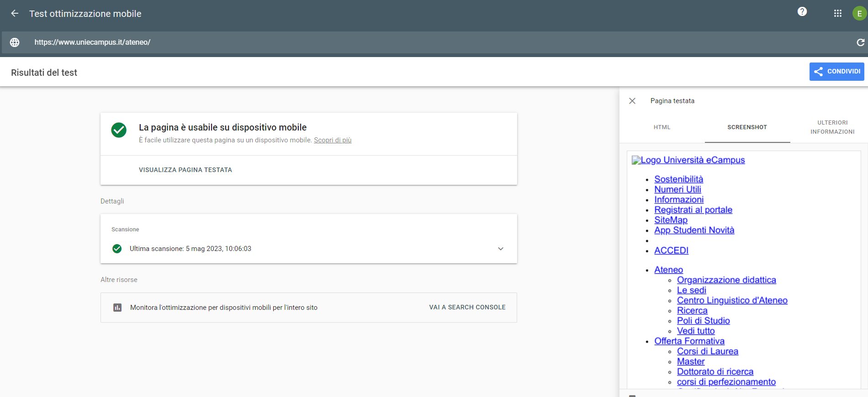Close the Pagina testata panel
868x397 pixels.
point(632,101)
